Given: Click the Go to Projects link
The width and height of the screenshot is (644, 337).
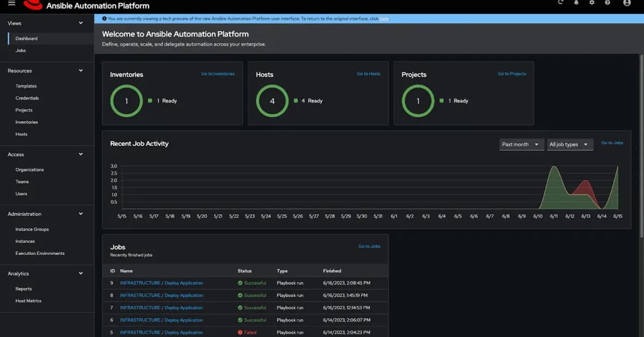Looking at the screenshot, I should [x=511, y=74].
